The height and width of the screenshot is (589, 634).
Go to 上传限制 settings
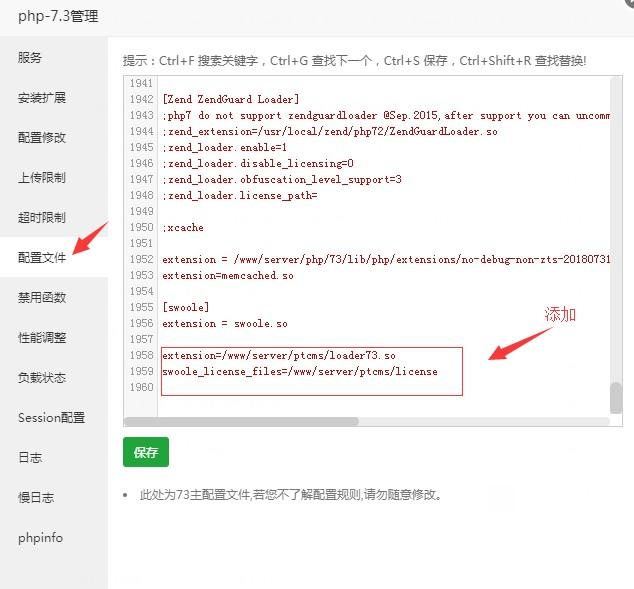coord(41,177)
